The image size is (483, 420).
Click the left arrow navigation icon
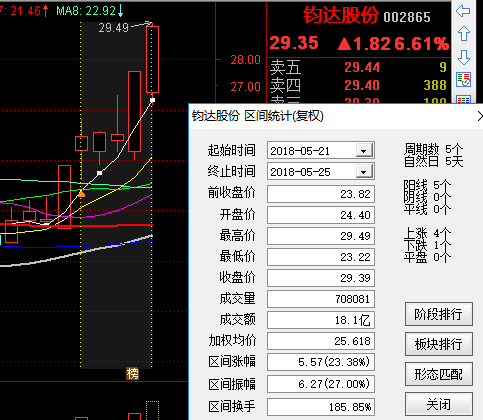[x=463, y=11]
